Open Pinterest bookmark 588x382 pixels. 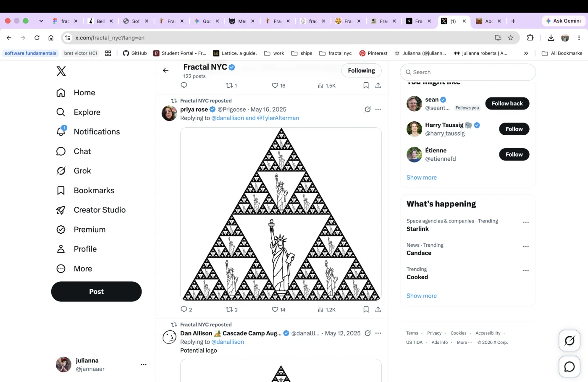pos(373,53)
